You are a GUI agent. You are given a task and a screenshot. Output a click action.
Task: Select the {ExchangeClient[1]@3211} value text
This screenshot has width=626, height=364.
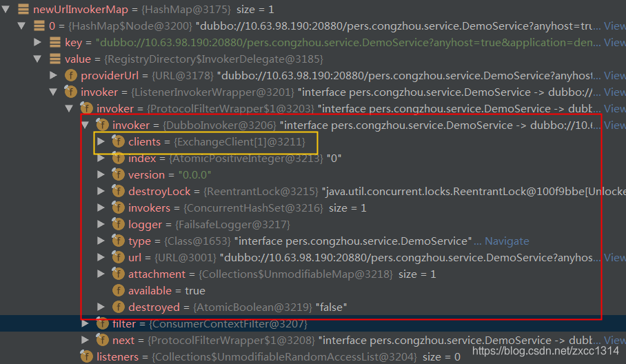tap(239, 142)
